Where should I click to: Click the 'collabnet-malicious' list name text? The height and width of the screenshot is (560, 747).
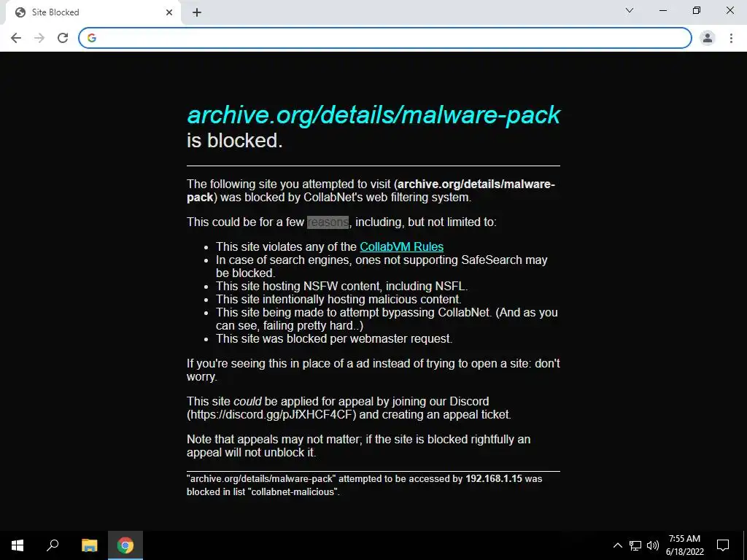pyautogui.click(x=293, y=492)
